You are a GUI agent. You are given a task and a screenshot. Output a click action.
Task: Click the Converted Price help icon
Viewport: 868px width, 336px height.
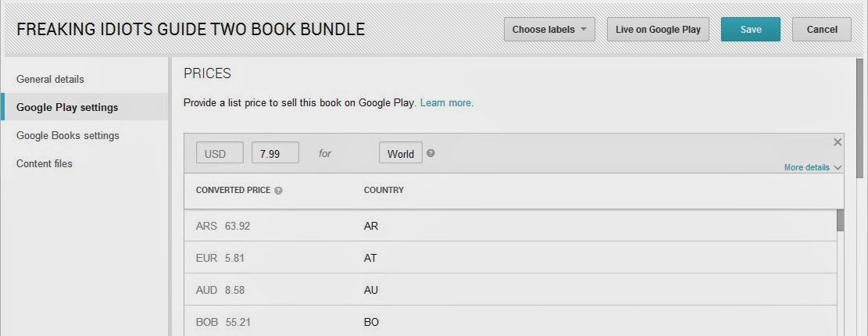(x=279, y=191)
